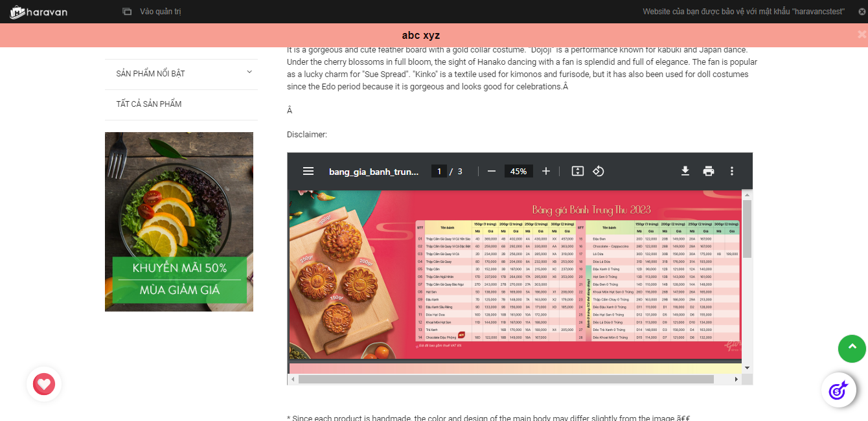Print the PDF document

(x=709, y=171)
